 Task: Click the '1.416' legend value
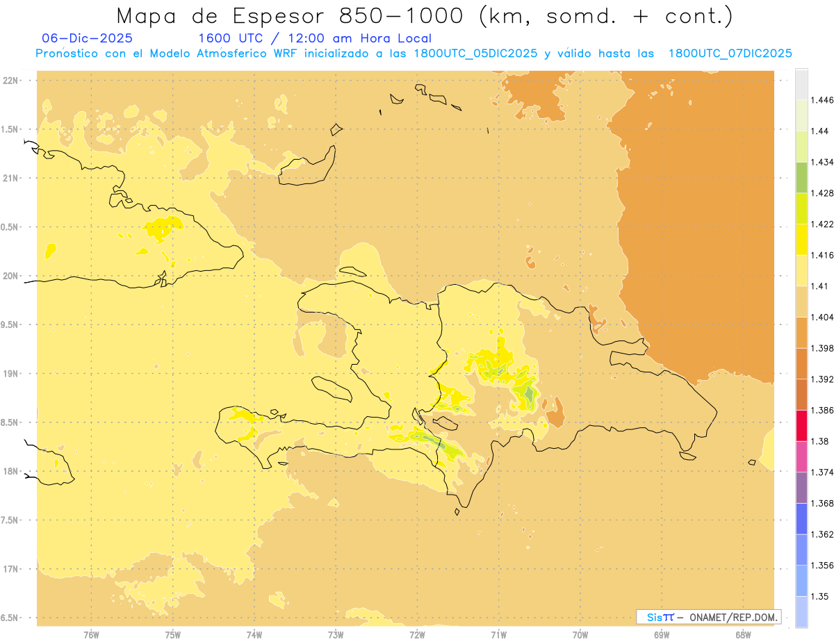click(822, 255)
